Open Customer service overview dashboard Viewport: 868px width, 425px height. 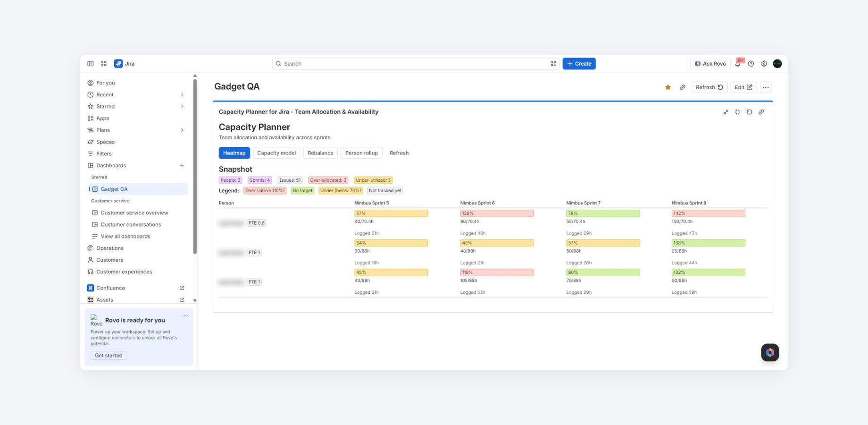(x=134, y=213)
